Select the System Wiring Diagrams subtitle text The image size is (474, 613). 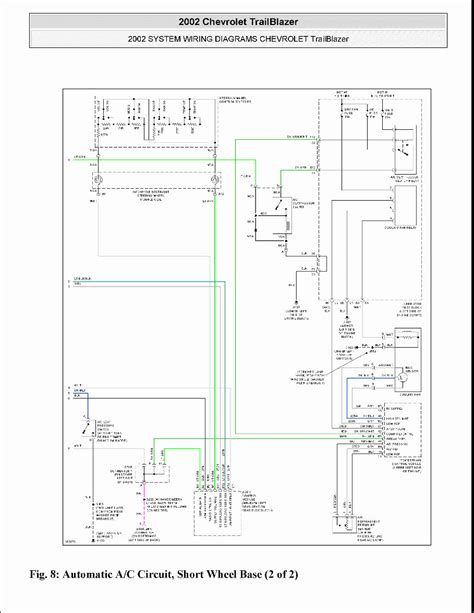238,39
